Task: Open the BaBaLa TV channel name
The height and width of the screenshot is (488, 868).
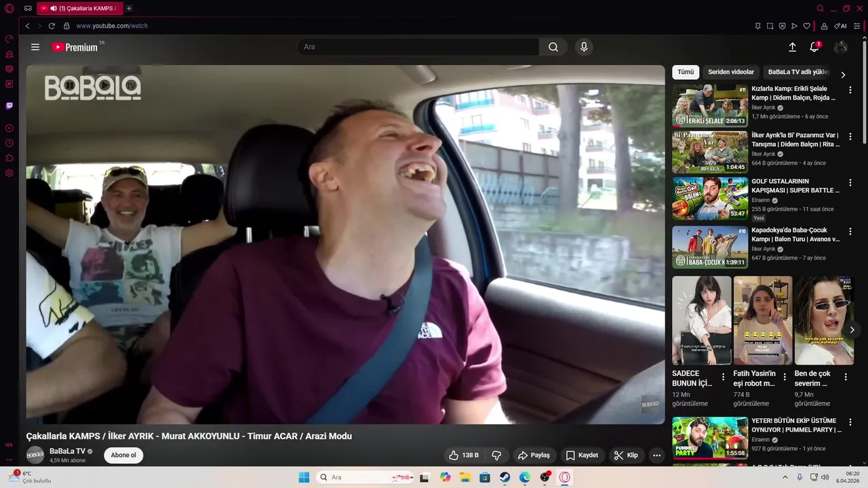Action: tap(67, 451)
